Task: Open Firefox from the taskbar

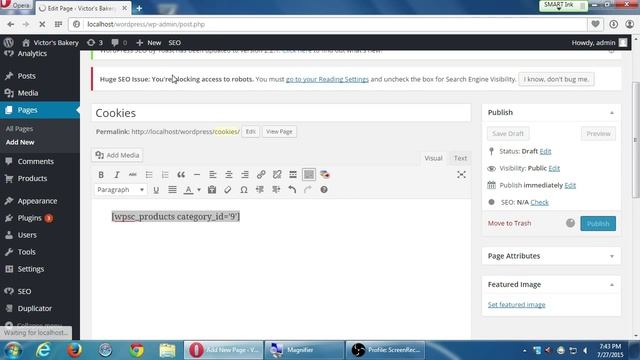Action: pyautogui.click(x=74, y=350)
